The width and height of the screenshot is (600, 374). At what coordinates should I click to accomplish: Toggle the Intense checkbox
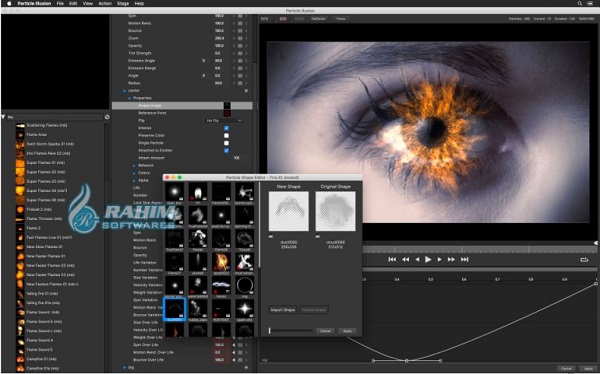coord(226,128)
